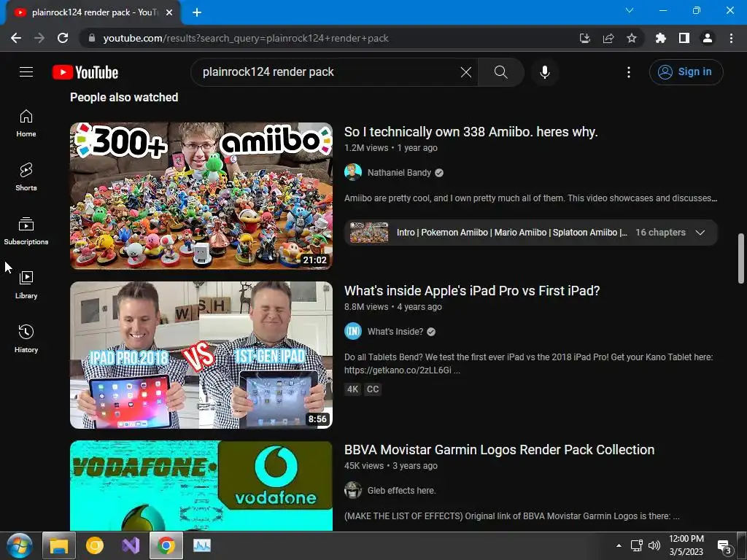The image size is (747, 560).
Task: Open the notification center icon
Action: (x=725, y=548)
